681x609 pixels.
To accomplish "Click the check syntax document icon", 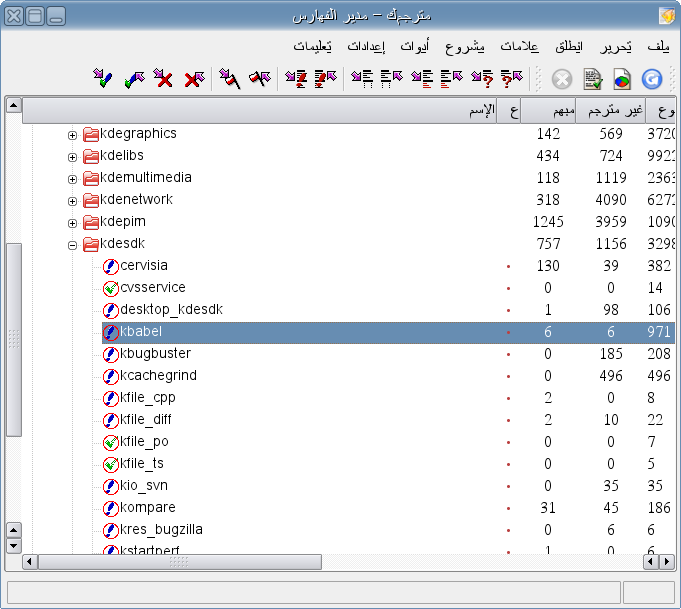I will [x=593, y=79].
